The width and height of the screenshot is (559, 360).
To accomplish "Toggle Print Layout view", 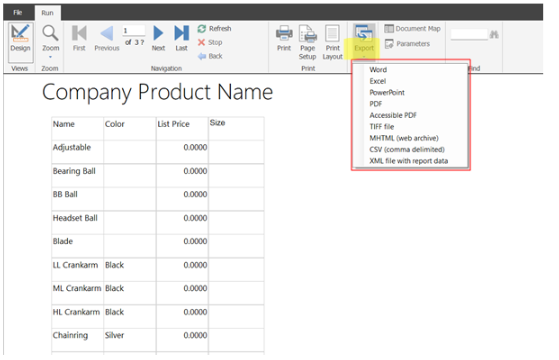I will pos(332,43).
